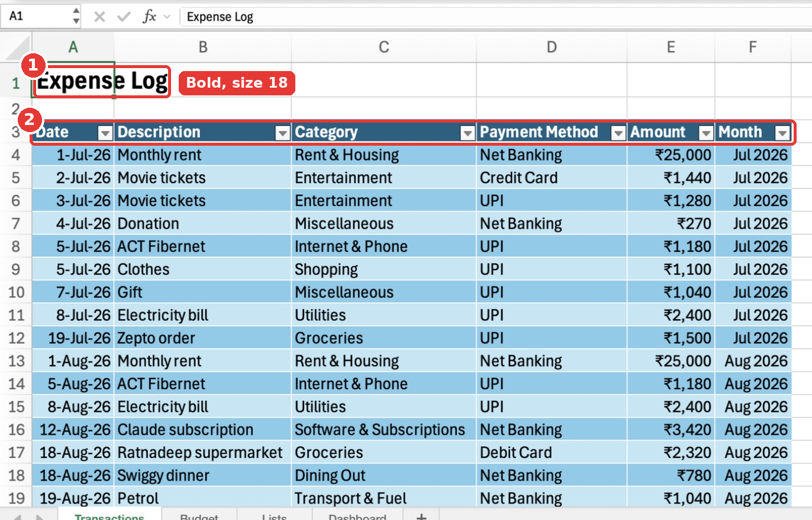Select the "Software & Subscriptions" category cell
Viewport: 812px width, 520px height.
(384, 430)
